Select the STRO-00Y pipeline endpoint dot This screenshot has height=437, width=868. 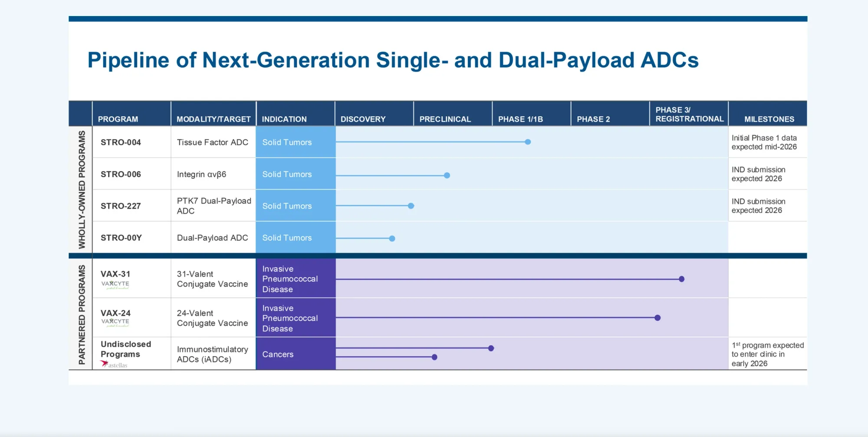(392, 238)
